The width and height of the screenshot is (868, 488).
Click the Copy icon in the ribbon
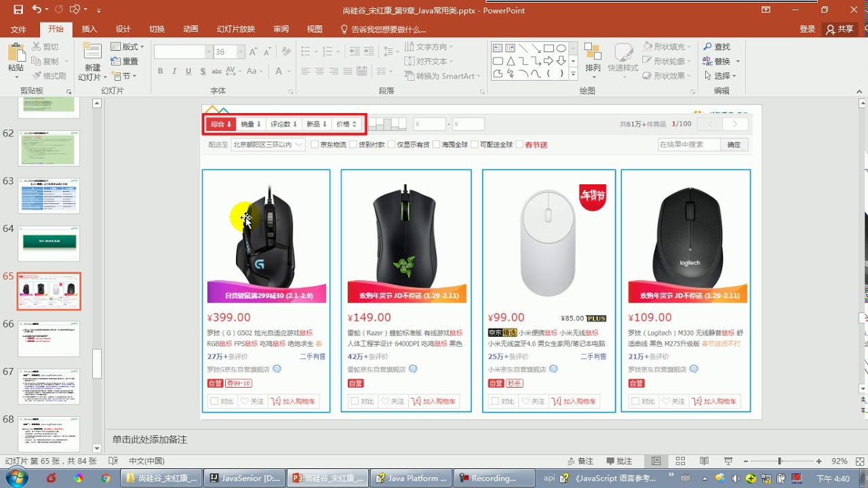coord(36,61)
